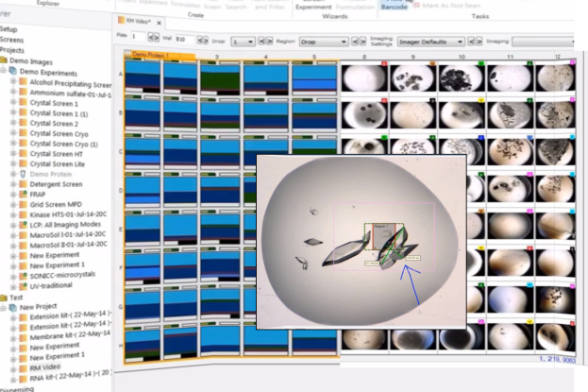This screenshot has width=588, height=392.
Task: Click the RM Video experiment icon in tree
Action: point(24,368)
